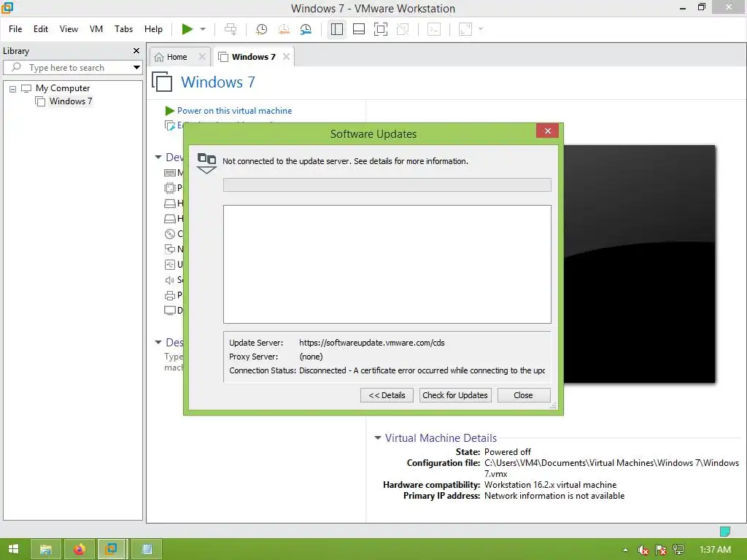Image resolution: width=747 pixels, height=560 pixels.
Task: Open the Help menu
Action: click(x=153, y=29)
